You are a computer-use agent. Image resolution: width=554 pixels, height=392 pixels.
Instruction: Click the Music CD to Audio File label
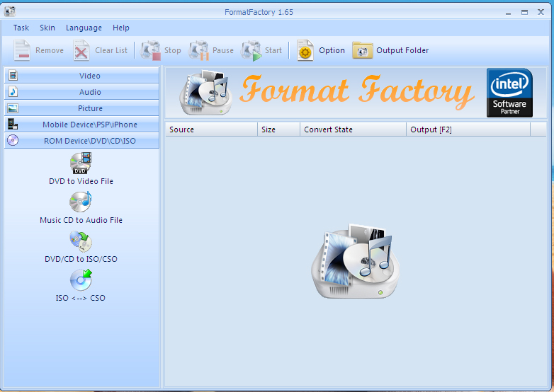coord(81,220)
